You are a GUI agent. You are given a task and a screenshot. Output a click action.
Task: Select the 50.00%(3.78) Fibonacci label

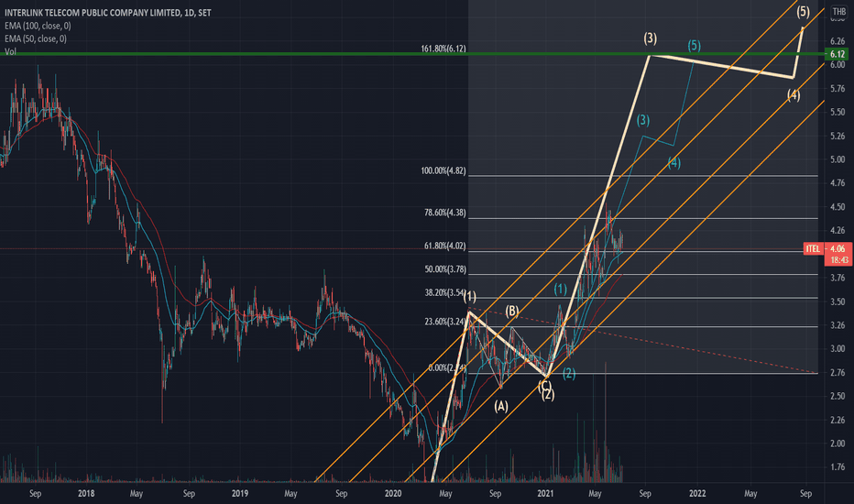(445, 269)
